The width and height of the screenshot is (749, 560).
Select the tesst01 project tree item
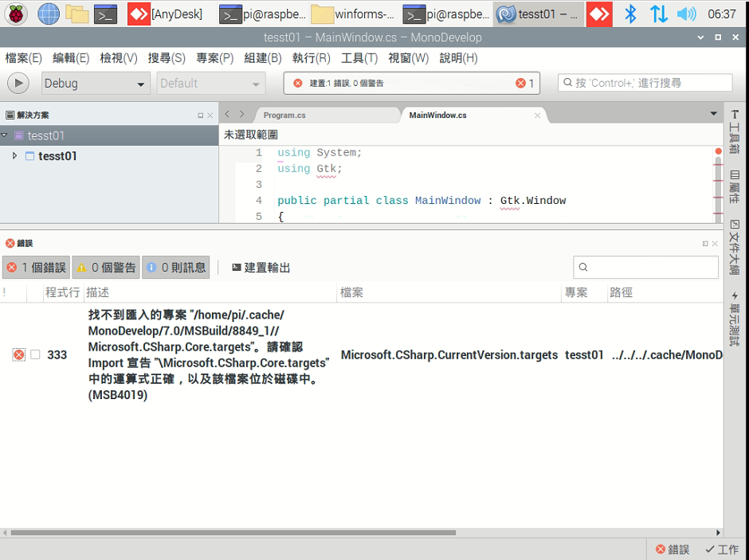click(x=57, y=156)
